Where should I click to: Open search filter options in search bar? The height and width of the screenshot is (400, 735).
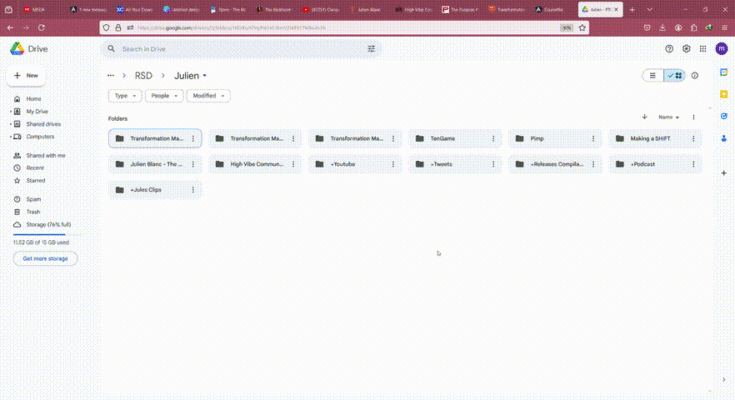tap(371, 48)
